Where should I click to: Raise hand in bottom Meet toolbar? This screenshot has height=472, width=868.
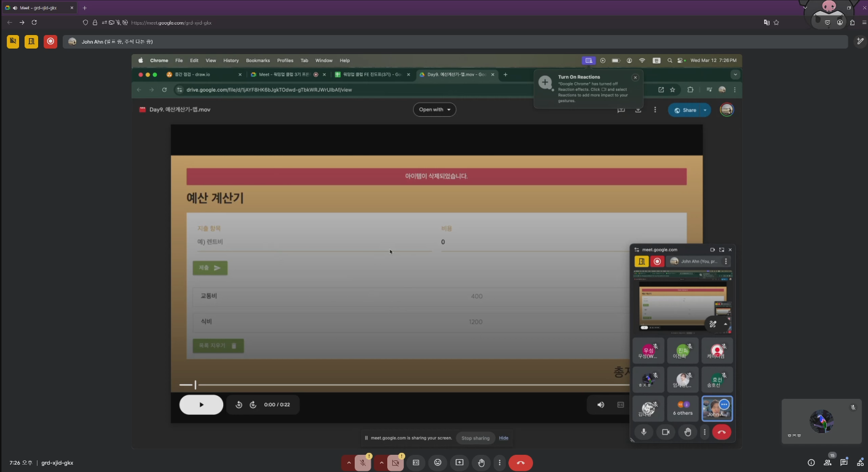pos(481,463)
